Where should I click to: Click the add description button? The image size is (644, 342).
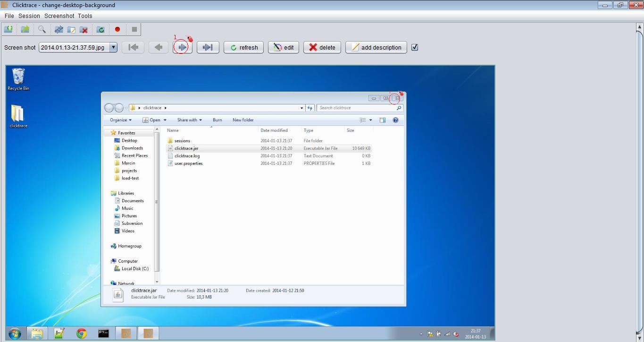tap(376, 47)
